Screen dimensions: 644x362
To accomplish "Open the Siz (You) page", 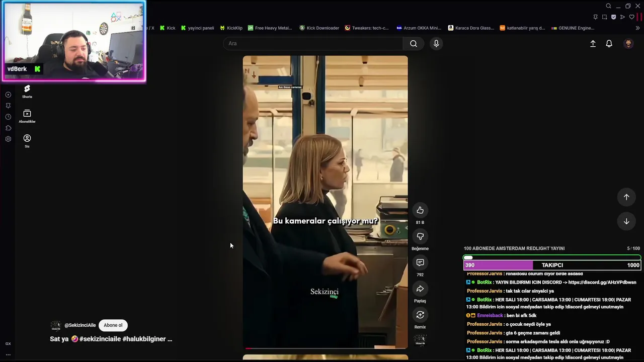I will coord(27,141).
